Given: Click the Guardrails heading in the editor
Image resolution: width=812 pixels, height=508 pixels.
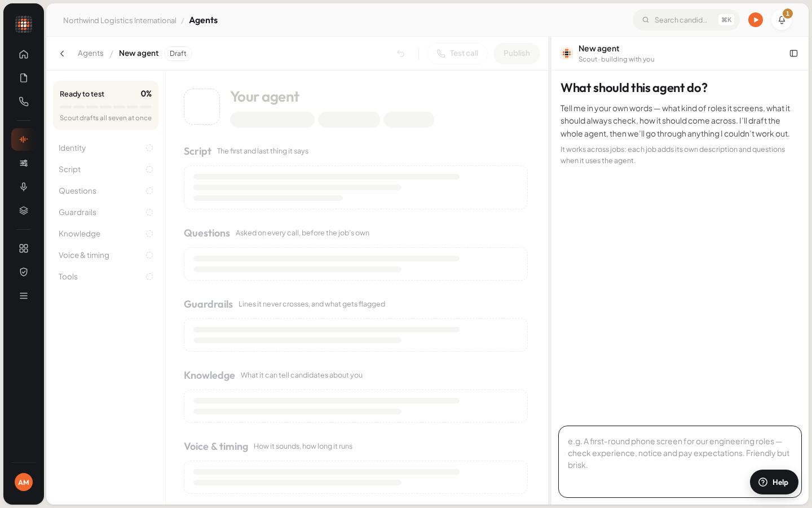Looking at the screenshot, I should 208,304.
